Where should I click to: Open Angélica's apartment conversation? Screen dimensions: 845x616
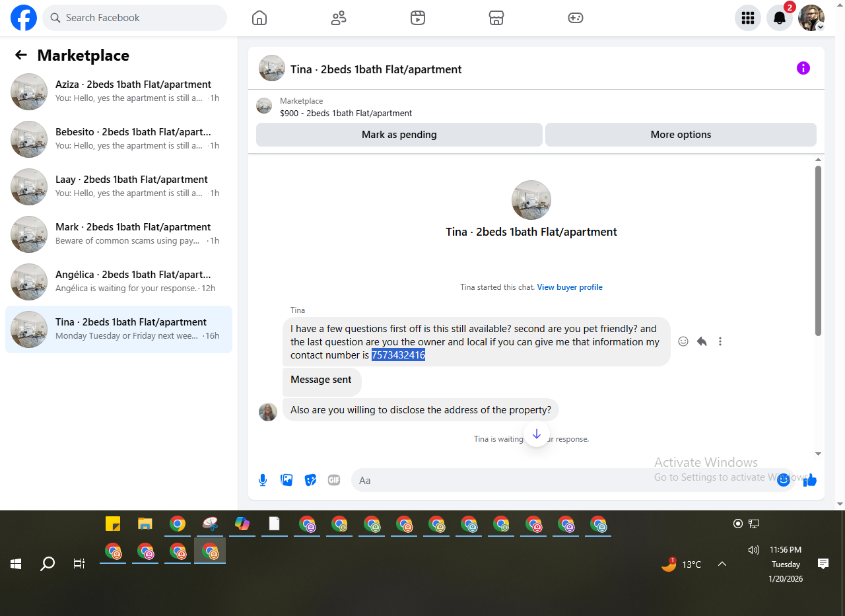(x=119, y=282)
